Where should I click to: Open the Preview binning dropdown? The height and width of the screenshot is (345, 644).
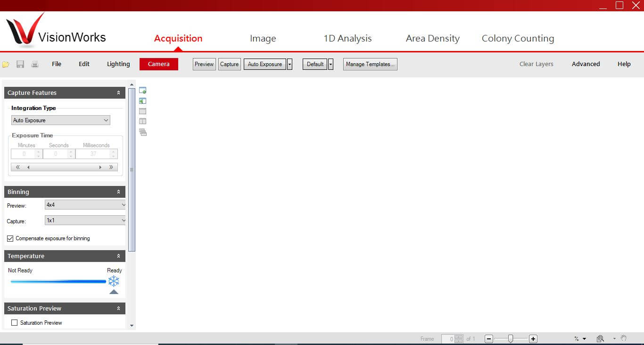85,205
